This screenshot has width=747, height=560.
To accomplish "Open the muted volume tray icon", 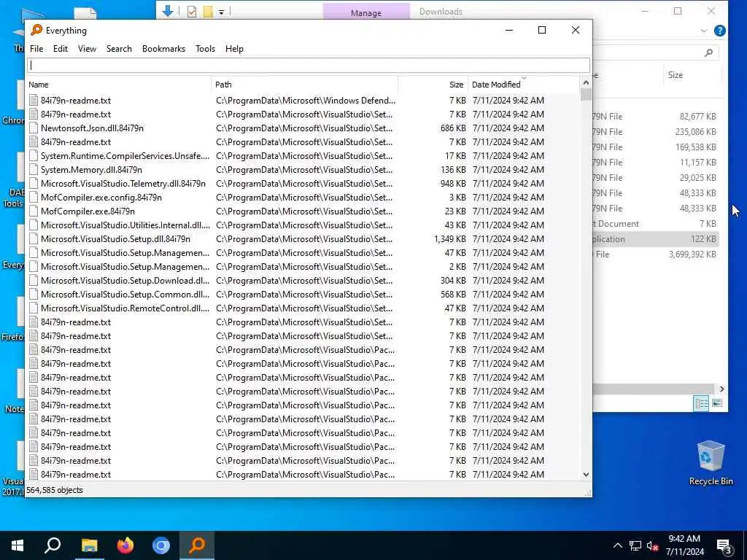I will click(x=652, y=545).
